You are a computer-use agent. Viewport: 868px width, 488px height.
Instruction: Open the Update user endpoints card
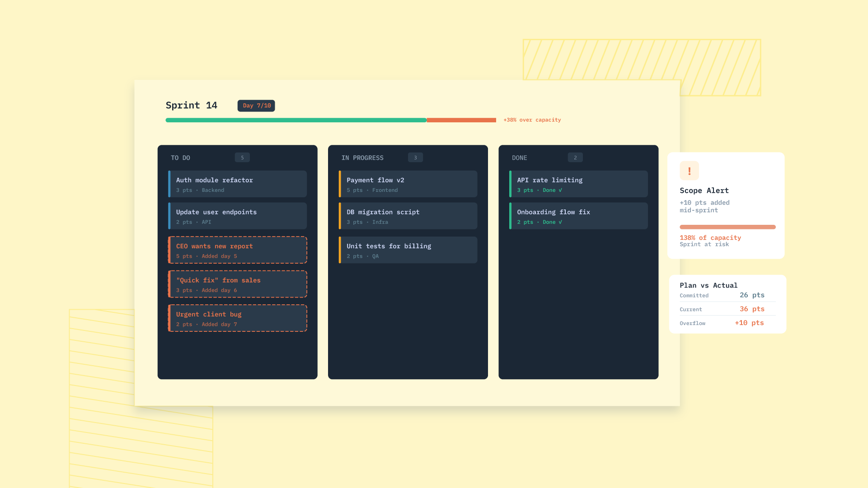point(238,216)
